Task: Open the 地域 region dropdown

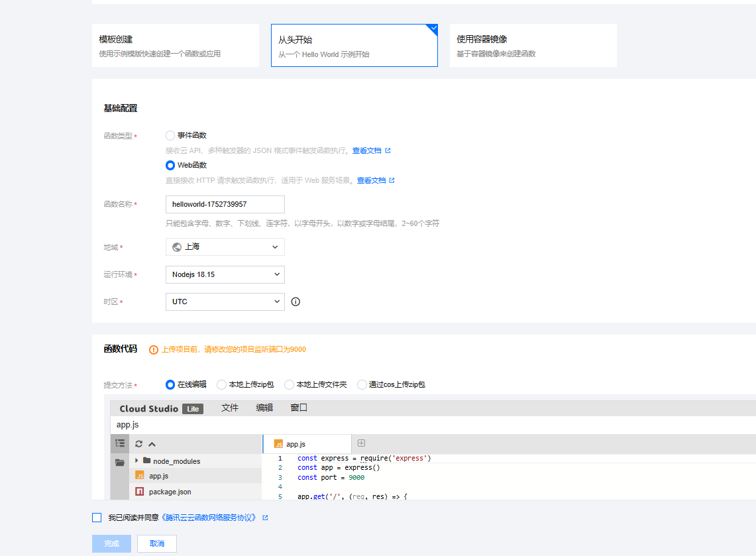Action: 225,247
